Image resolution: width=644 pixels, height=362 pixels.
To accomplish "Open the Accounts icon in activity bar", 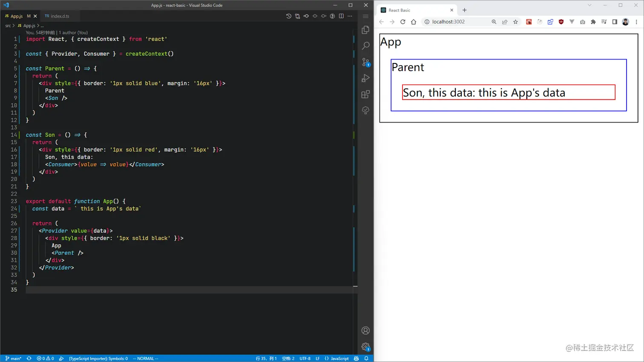I will coord(365,331).
